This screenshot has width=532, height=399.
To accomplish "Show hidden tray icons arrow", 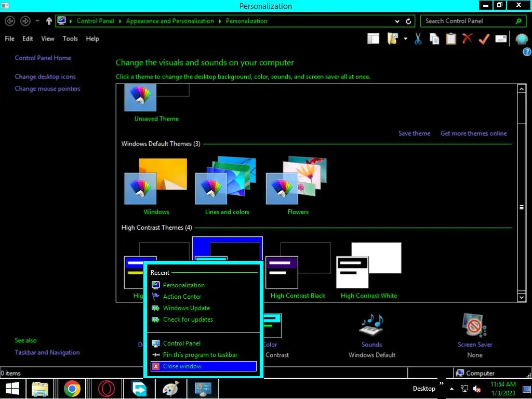I will pos(451,389).
